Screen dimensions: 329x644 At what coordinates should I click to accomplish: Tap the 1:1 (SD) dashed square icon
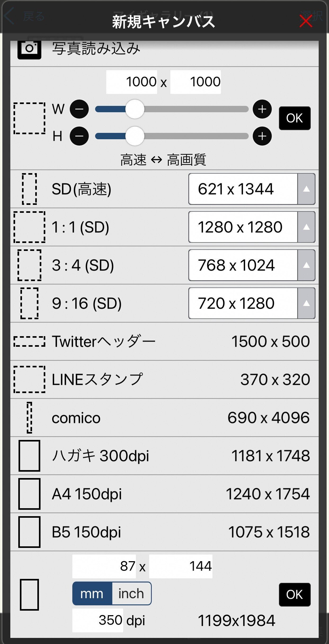[29, 227]
